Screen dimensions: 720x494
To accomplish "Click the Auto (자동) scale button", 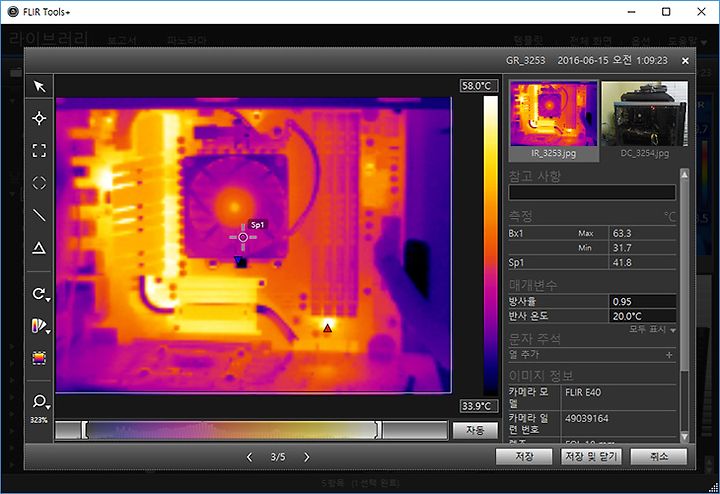I will (x=475, y=431).
